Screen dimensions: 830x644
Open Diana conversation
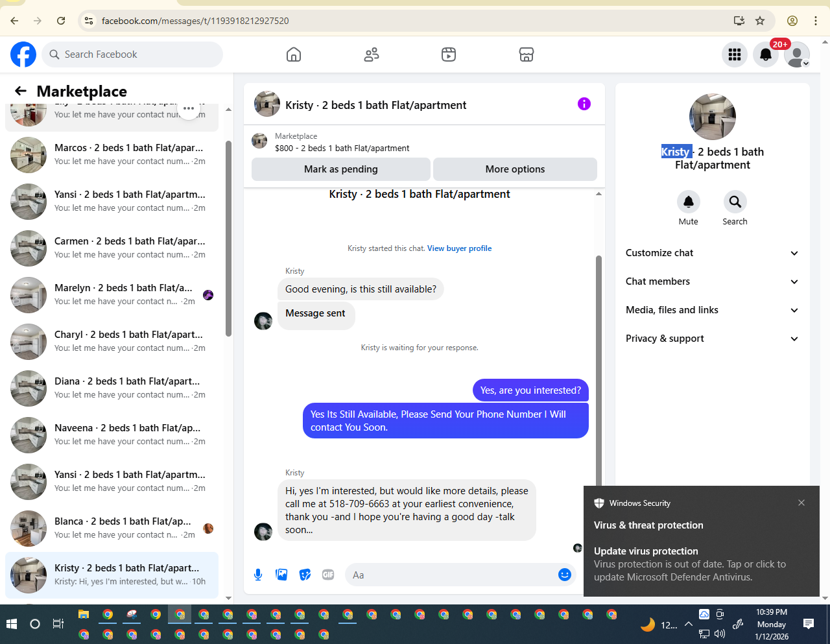(112, 388)
